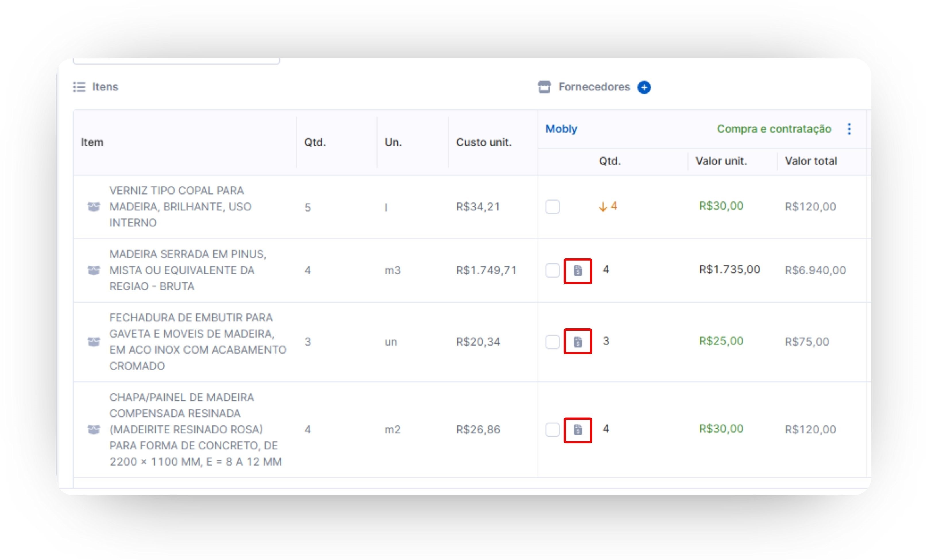Click the Itens list icon header
939x560 pixels.
[79, 87]
